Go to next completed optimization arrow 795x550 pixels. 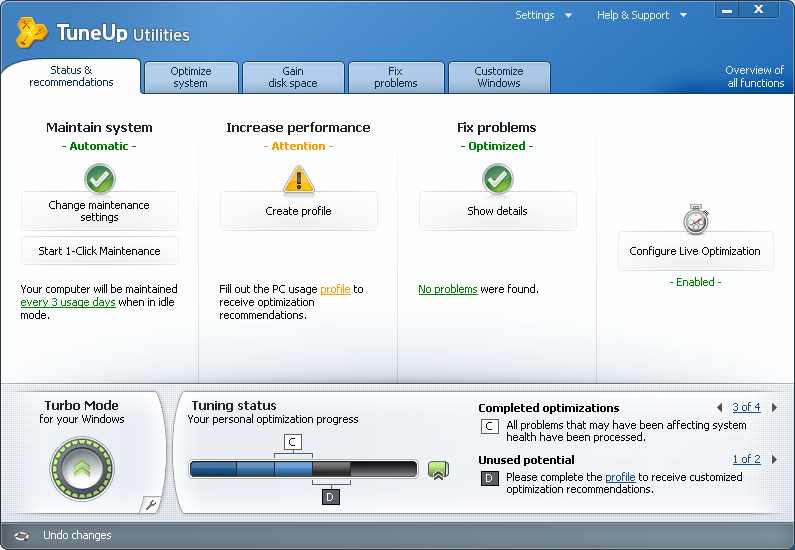(x=774, y=407)
